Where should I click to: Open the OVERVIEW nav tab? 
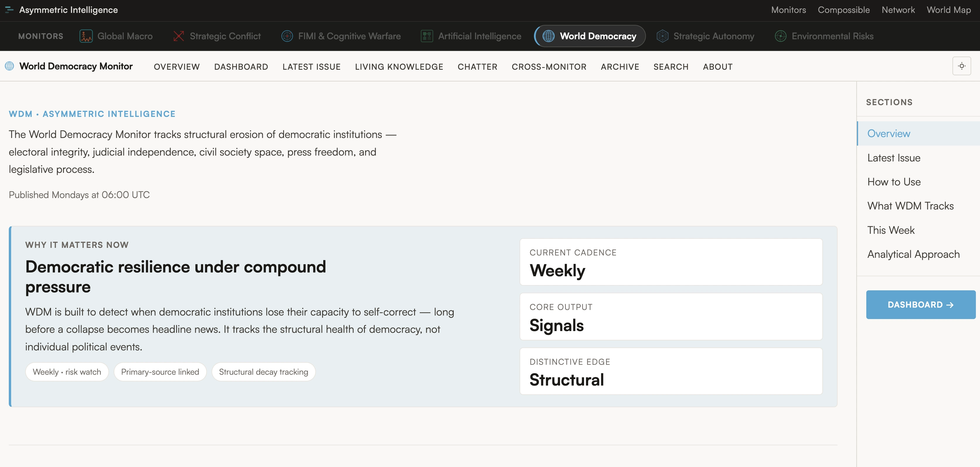click(176, 67)
